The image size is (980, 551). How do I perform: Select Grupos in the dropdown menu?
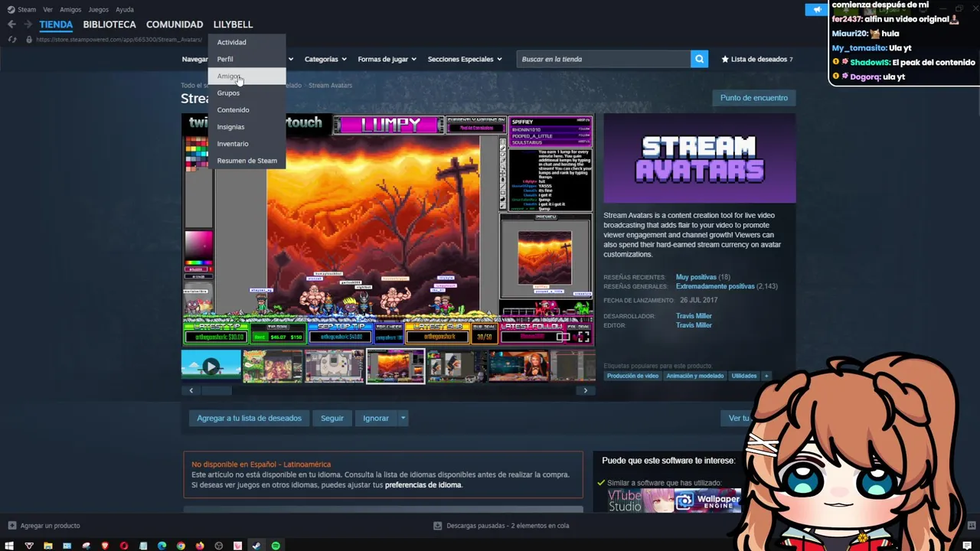(x=247, y=93)
